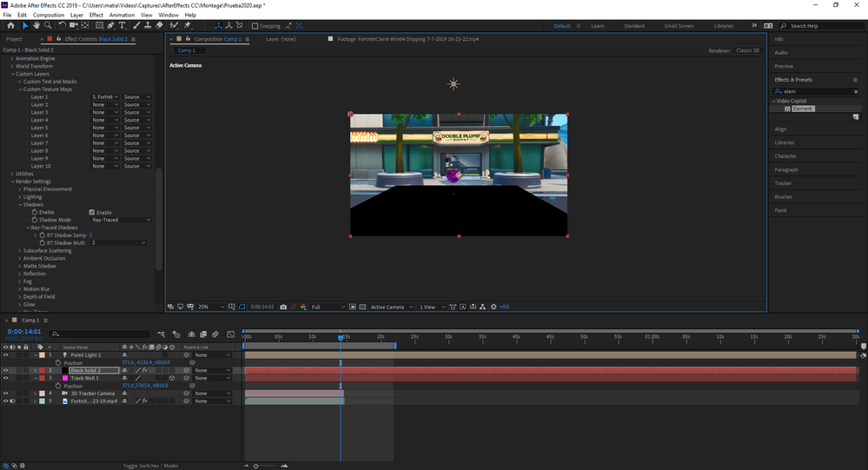Clear the effects search field
868x470 pixels.
click(x=856, y=91)
